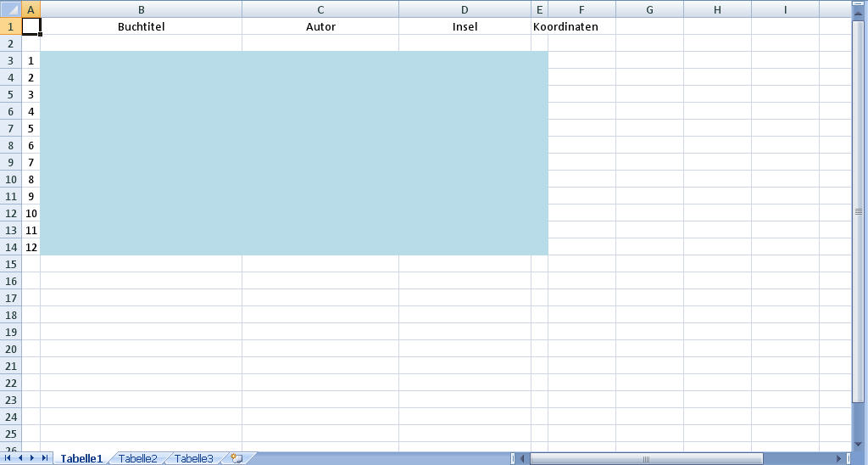Select column F header
868x465 pixels.
(x=581, y=9)
